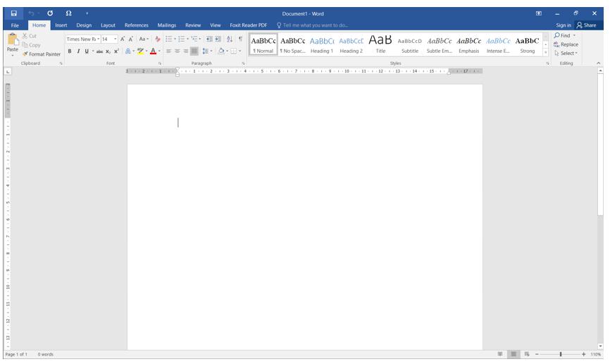
Task: Toggle Italic formatting
Action: (78, 51)
